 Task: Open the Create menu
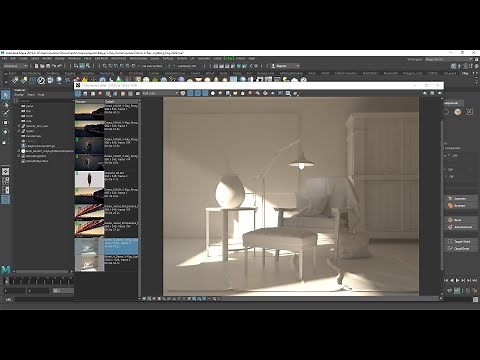[23, 59]
